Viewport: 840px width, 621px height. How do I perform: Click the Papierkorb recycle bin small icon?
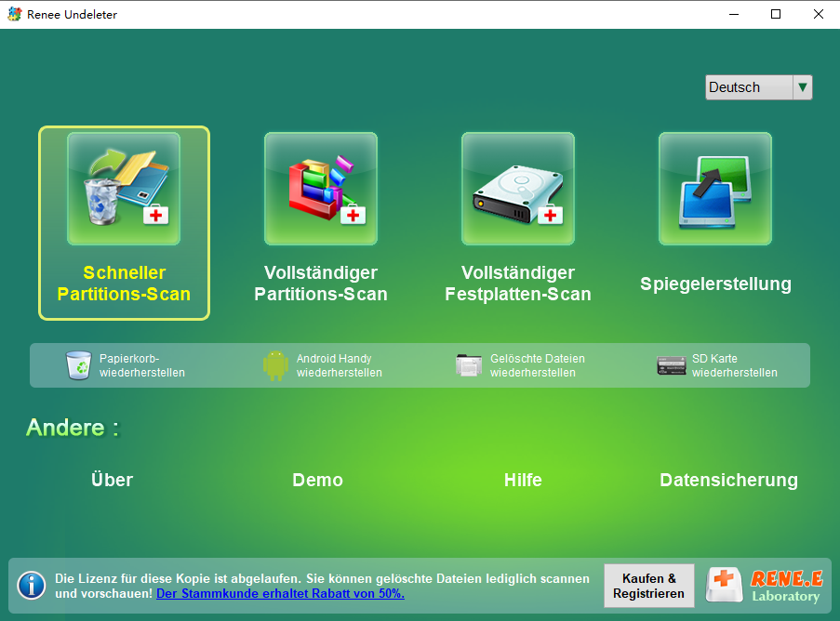pos(78,365)
